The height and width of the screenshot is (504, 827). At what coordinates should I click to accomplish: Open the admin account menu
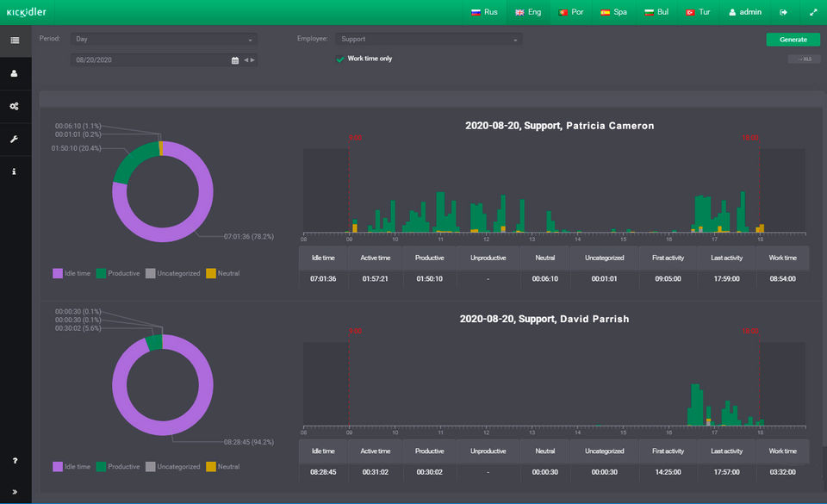tap(744, 12)
